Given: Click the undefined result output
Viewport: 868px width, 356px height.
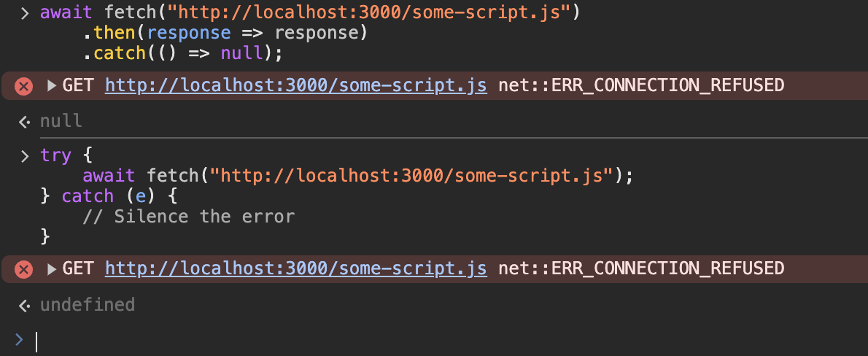Looking at the screenshot, I should pos(88,304).
